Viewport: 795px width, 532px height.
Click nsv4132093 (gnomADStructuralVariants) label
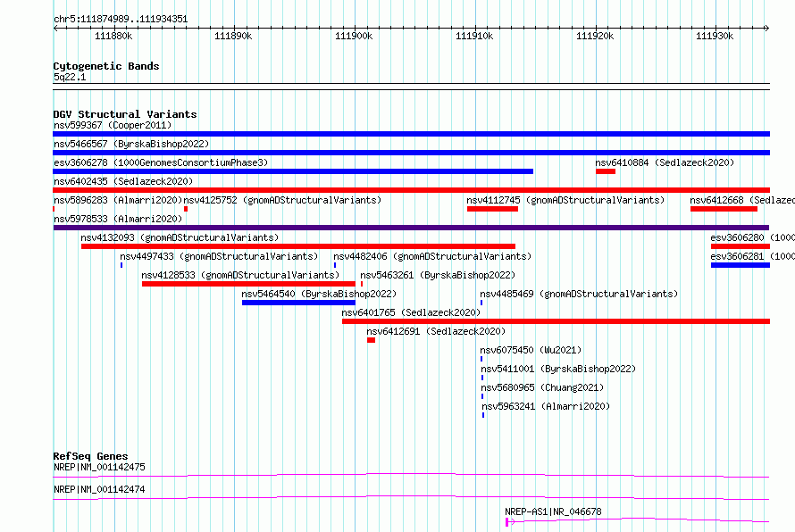(x=180, y=237)
